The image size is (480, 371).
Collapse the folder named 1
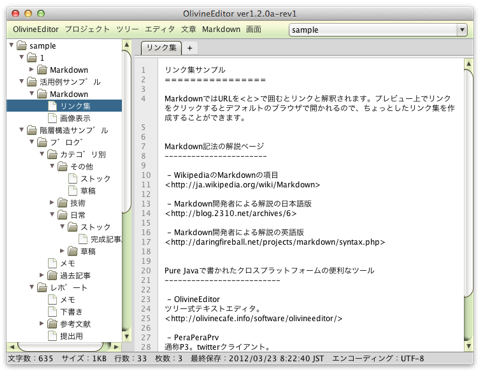click(22, 57)
